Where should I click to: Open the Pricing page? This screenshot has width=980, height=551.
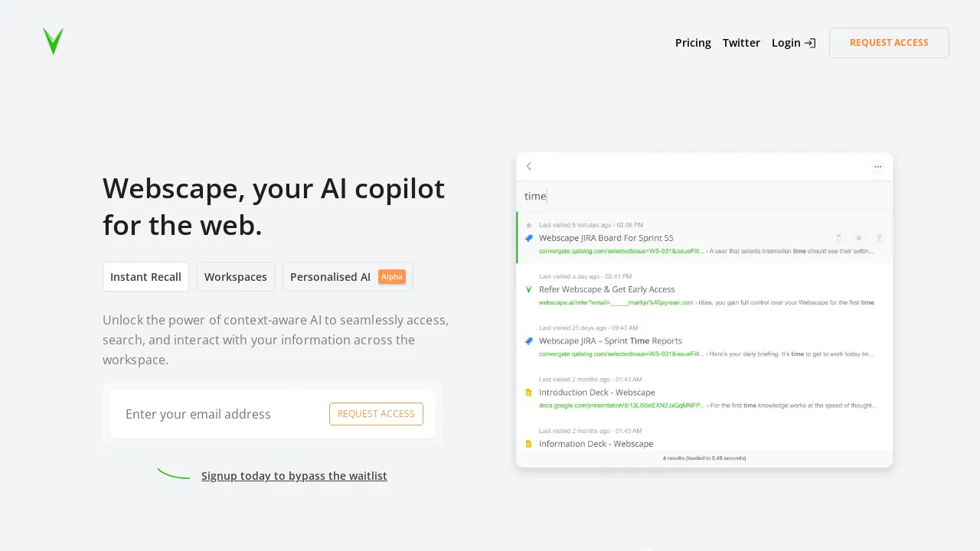pos(693,43)
